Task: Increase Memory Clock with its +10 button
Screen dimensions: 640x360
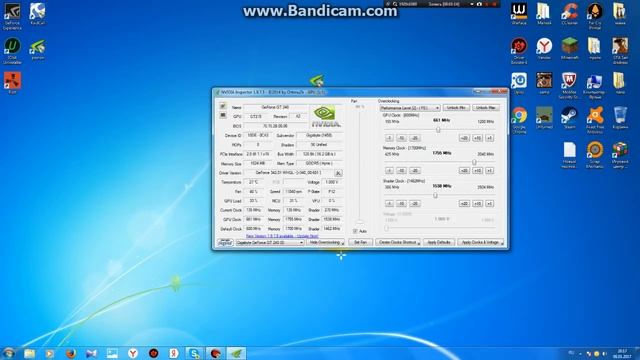Action: [x=477, y=171]
